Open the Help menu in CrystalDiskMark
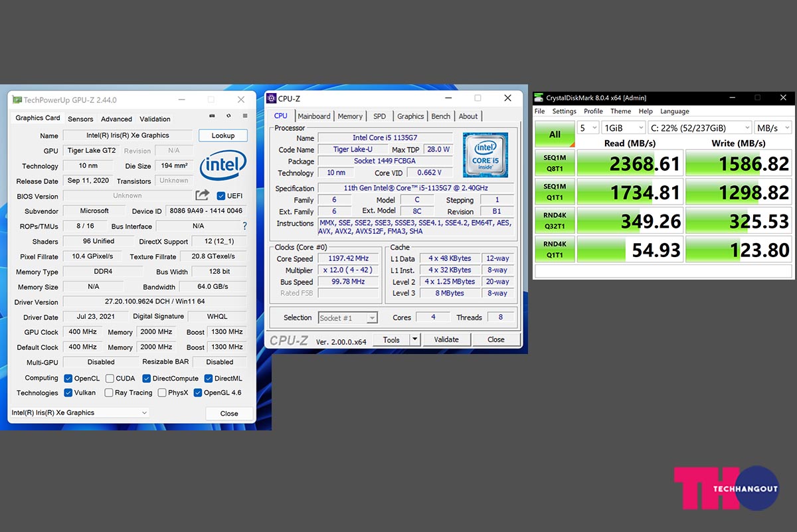This screenshot has height=532, width=797. click(646, 112)
